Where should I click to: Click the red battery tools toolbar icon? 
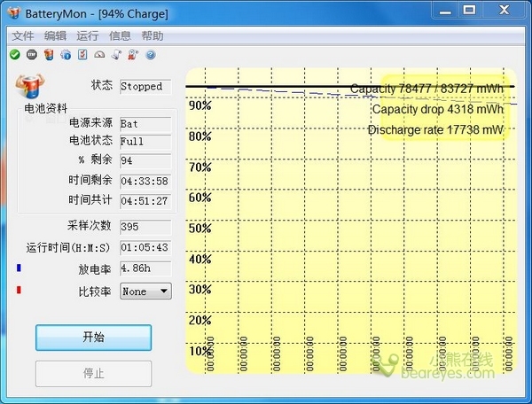tap(133, 55)
